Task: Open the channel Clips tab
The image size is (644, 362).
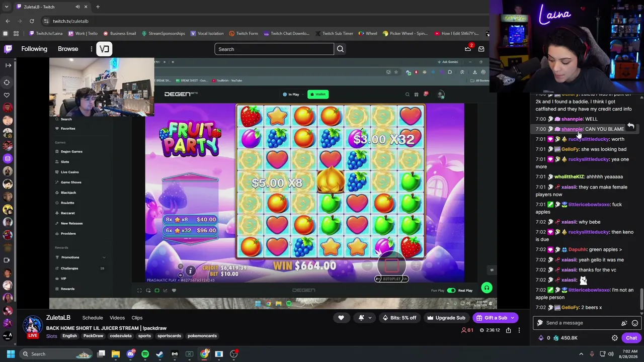Action: click(137, 318)
